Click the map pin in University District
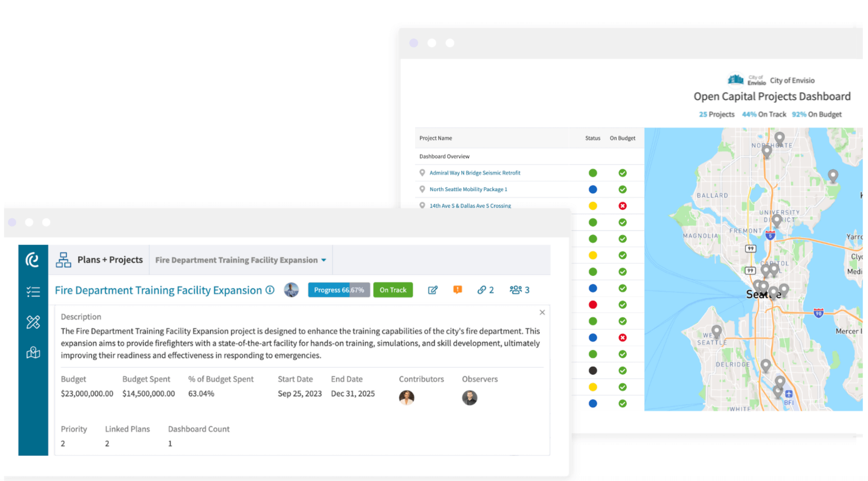868x481 pixels. pos(776,221)
